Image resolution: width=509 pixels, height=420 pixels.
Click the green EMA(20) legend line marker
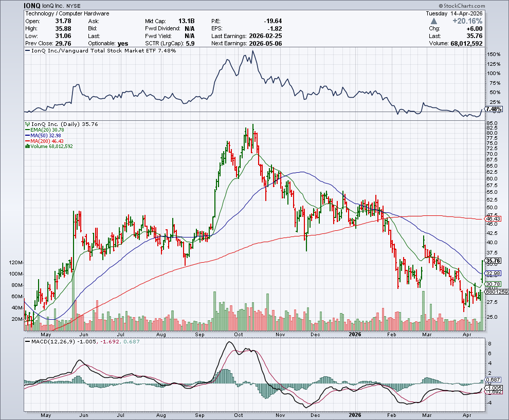click(28, 130)
